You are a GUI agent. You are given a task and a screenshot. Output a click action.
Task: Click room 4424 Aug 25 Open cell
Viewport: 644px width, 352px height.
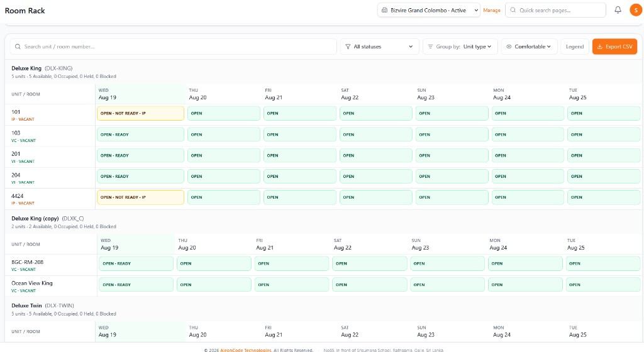click(x=604, y=197)
